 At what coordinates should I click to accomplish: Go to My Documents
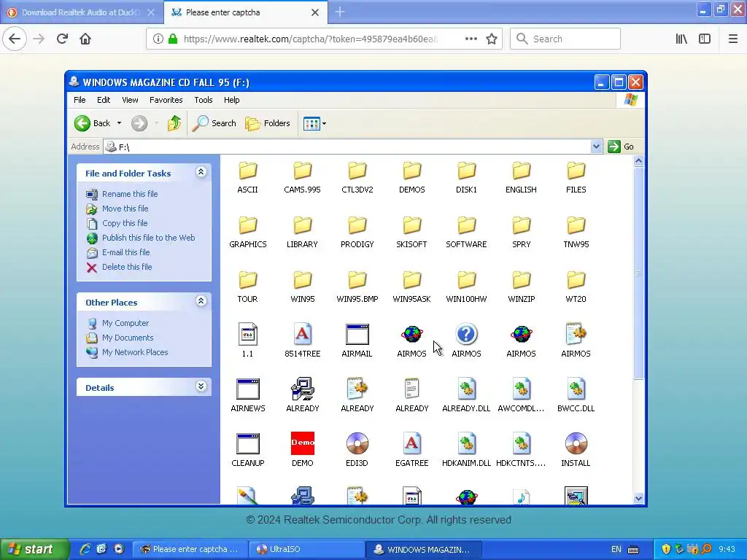128,338
